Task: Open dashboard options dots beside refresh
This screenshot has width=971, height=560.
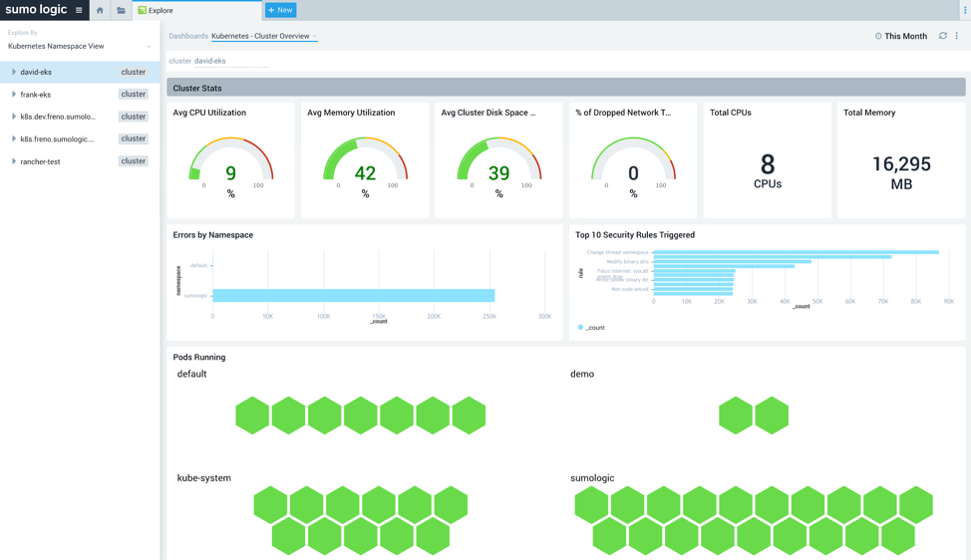Action: (957, 36)
